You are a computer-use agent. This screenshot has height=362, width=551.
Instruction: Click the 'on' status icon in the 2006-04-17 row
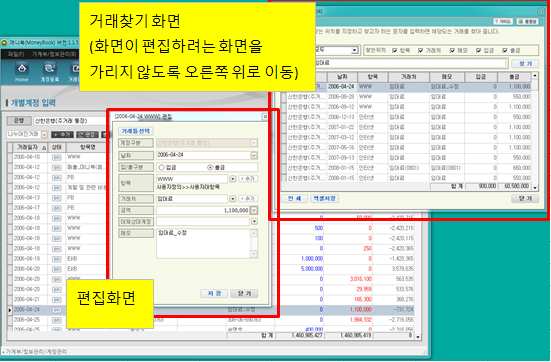click(x=57, y=208)
